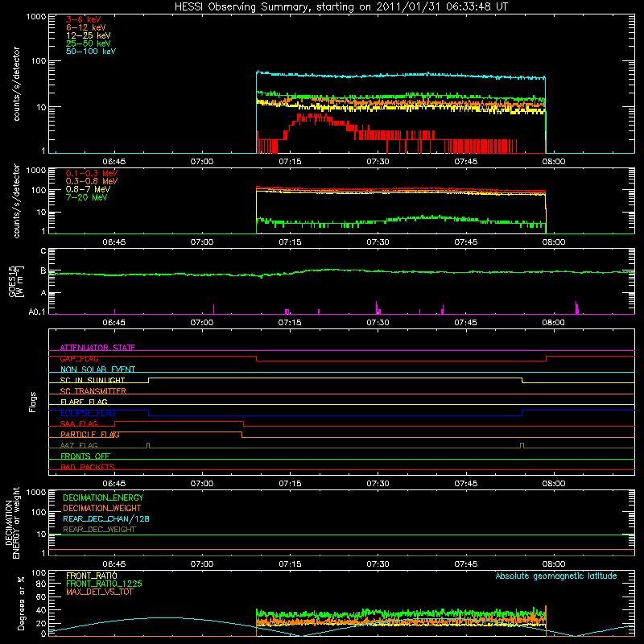Image resolution: width=644 pixels, height=644 pixels.
Task: Click the DECIMATION ENERGY or weight axis title
Action: tap(12, 522)
